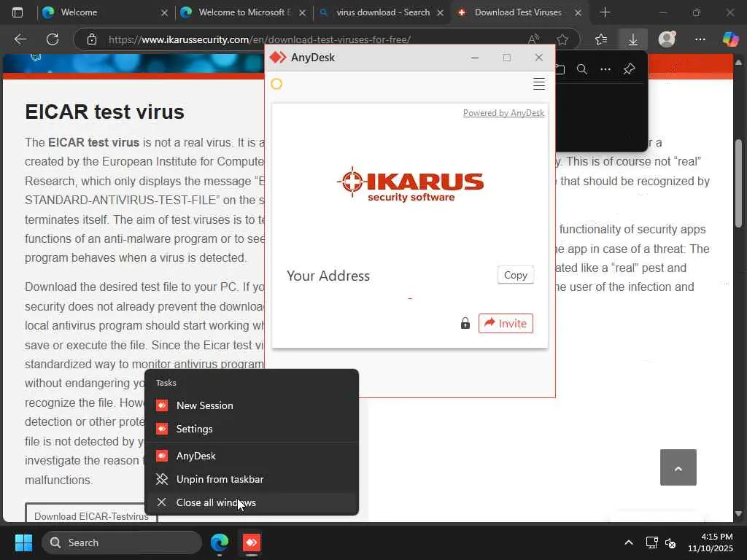Open Settings from the AnyDesk jump list
The width and height of the screenshot is (747, 560).
click(x=252, y=429)
